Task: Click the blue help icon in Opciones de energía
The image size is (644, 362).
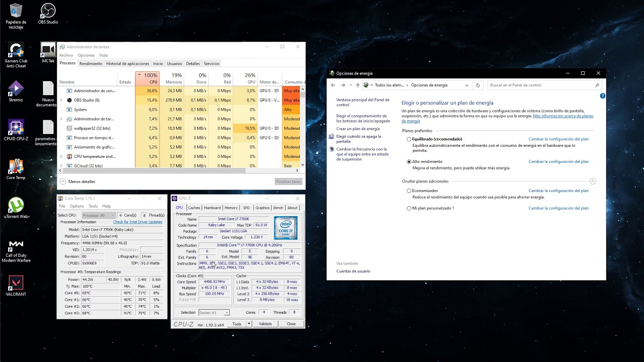Action: tap(602, 96)
